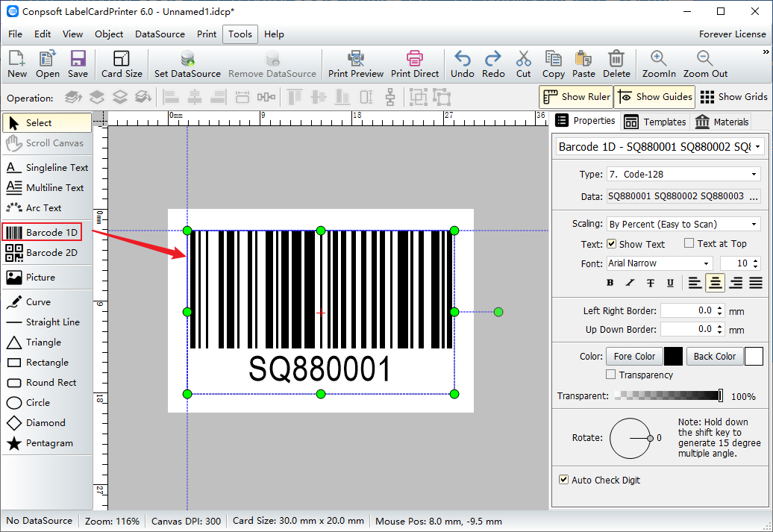
Task: Select the Round Rect tool
Action: click(47, 383)
